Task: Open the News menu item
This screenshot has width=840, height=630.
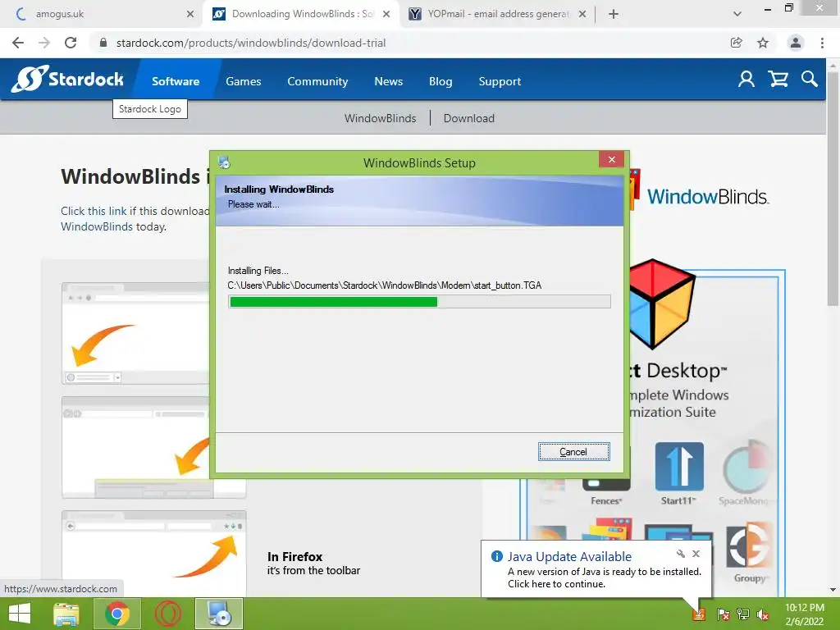Action: 388,81
